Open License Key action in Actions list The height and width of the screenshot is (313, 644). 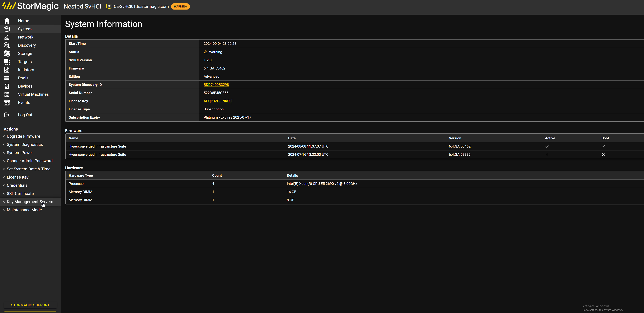[x=18, y=177]
